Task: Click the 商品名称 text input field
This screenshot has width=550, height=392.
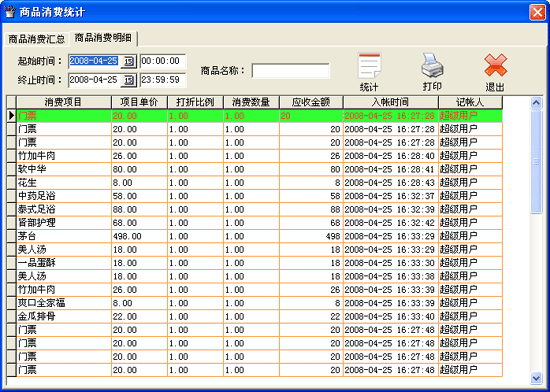Action: (x=290, y=71)
